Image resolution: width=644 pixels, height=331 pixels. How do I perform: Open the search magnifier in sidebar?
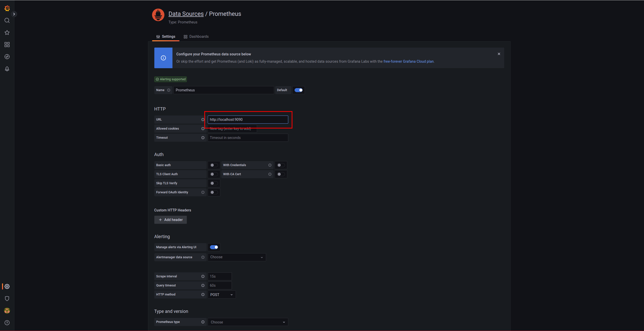click(7, 20)
